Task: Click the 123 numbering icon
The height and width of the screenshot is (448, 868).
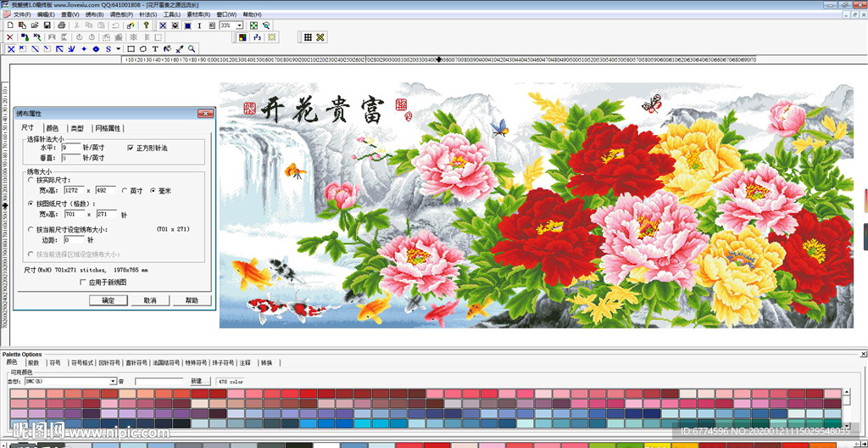Action: point(257,37)
